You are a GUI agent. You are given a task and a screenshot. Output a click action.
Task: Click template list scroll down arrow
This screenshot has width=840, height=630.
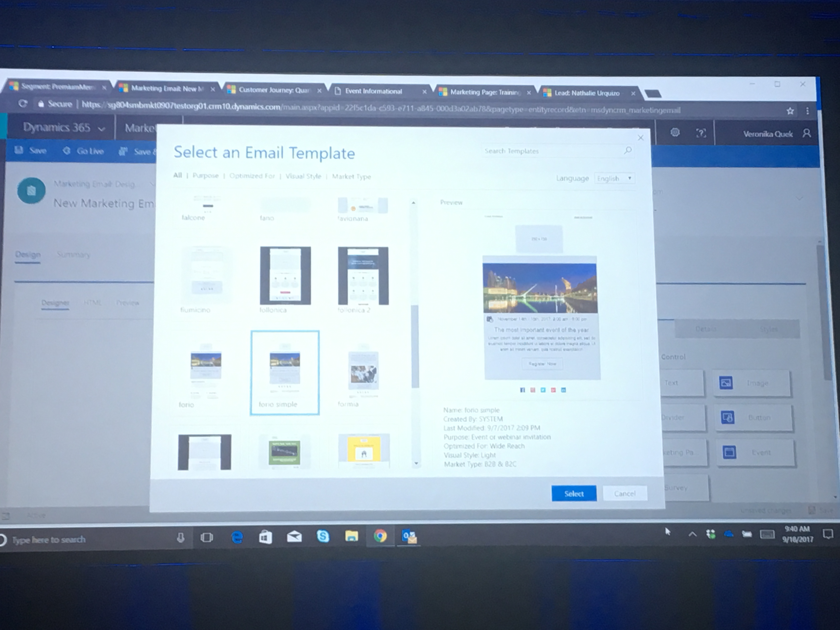pyautogui.click(x=416, y=463)
